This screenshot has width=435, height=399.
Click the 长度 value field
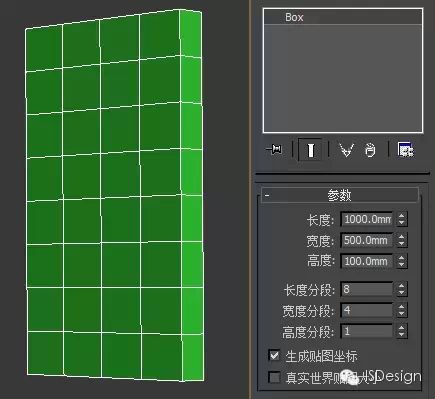367,219
